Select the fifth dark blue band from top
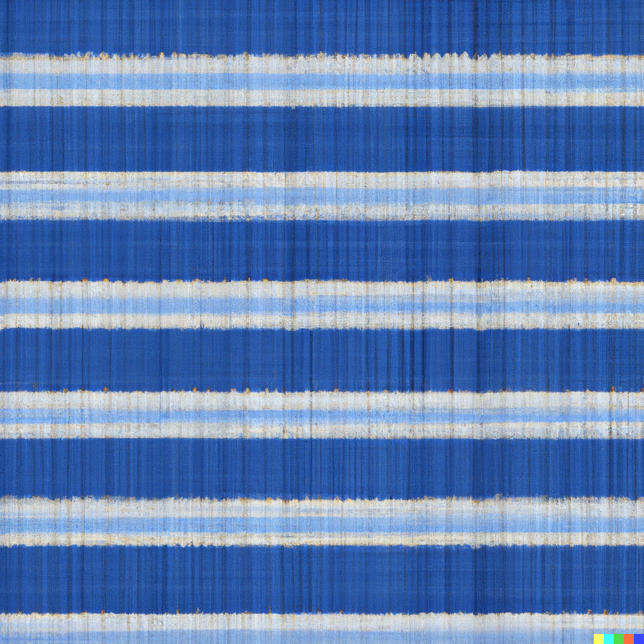 pos(322,469)
